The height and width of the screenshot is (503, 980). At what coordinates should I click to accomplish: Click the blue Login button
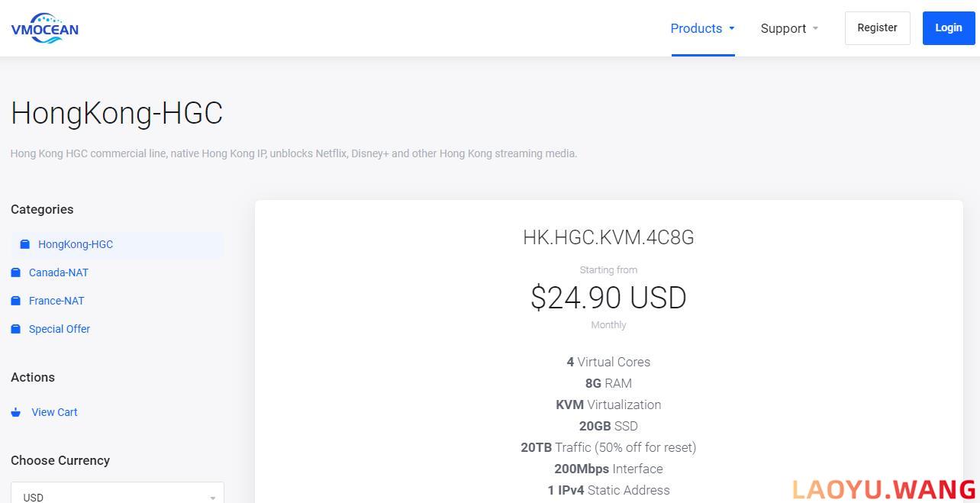tap(949, 28)
